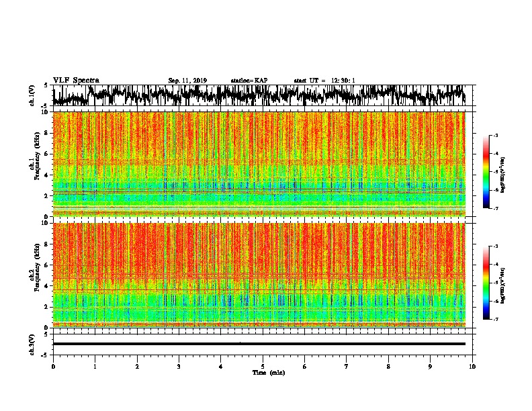Select the "start UT = 12:30: 1" text
The image size is (532, 411).
pos(324,81)
